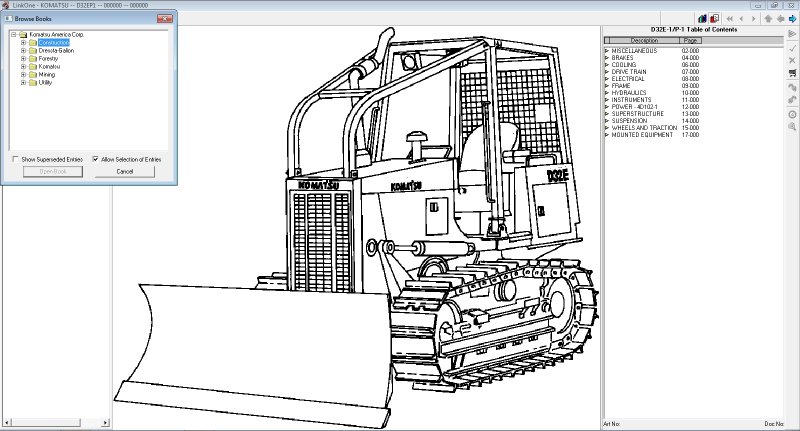Click the round clock icon in sidebar
This screenshot has height=431, width=800.
(x=792, y=114)
